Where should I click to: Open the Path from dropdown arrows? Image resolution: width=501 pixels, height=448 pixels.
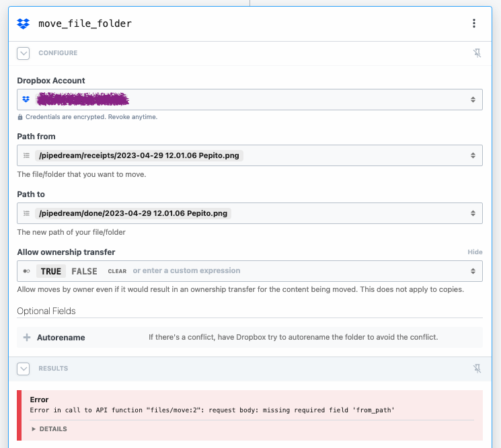[473, 155]
